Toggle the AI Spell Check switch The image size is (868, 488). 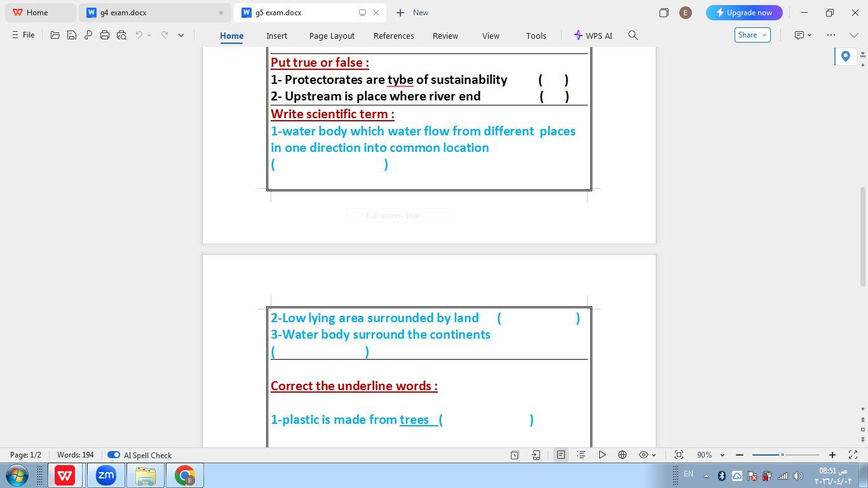pos(114,455)
